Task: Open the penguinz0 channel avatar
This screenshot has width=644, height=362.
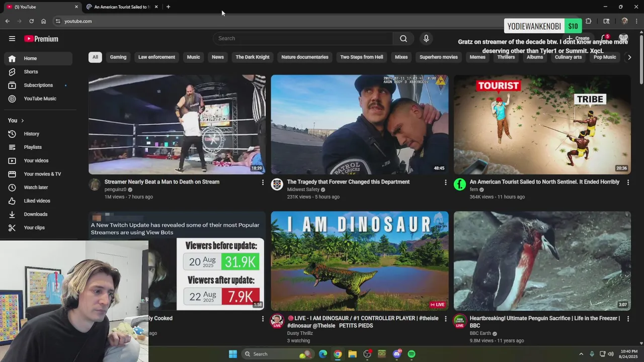Action: tap(95, 185)
